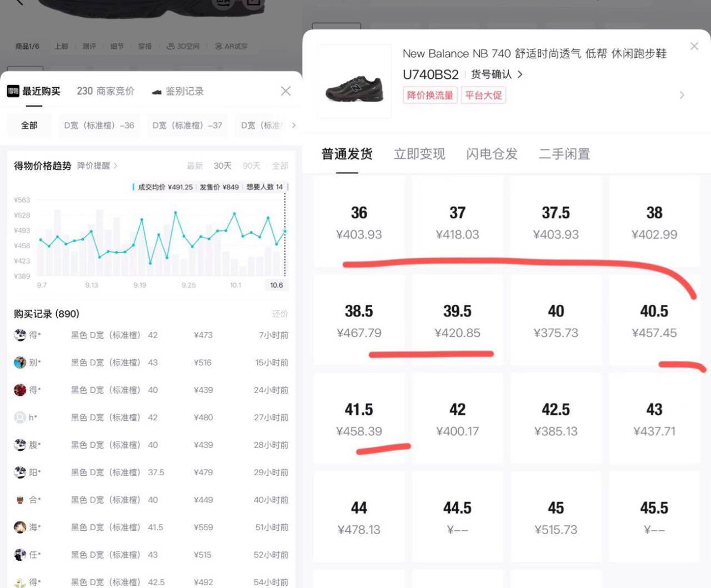Open avatar of buyer 合*
Image resolution: width=711 pixels, height=588 pixels.
20,500
